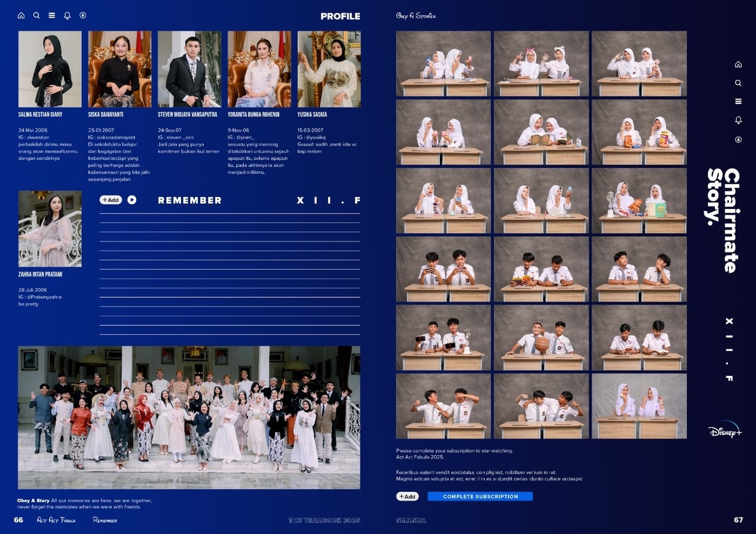The width and height of the screenshot is (756, 534).
Task: Click 'Remember' script text in the footer
Action: click(x=105, y=520)
